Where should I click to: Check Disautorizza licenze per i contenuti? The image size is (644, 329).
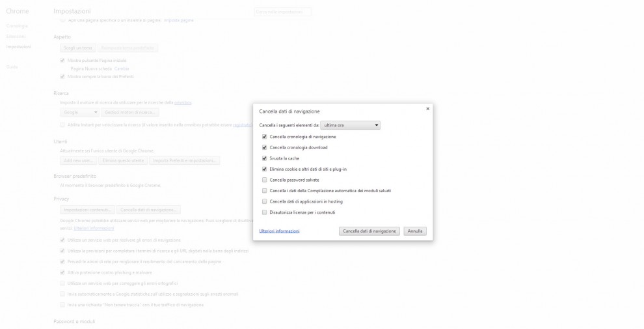coord(265,212)
